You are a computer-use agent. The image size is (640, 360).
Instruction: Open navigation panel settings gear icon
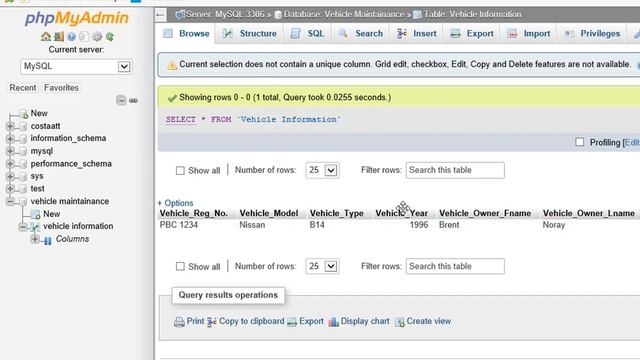tap(97, 37)
